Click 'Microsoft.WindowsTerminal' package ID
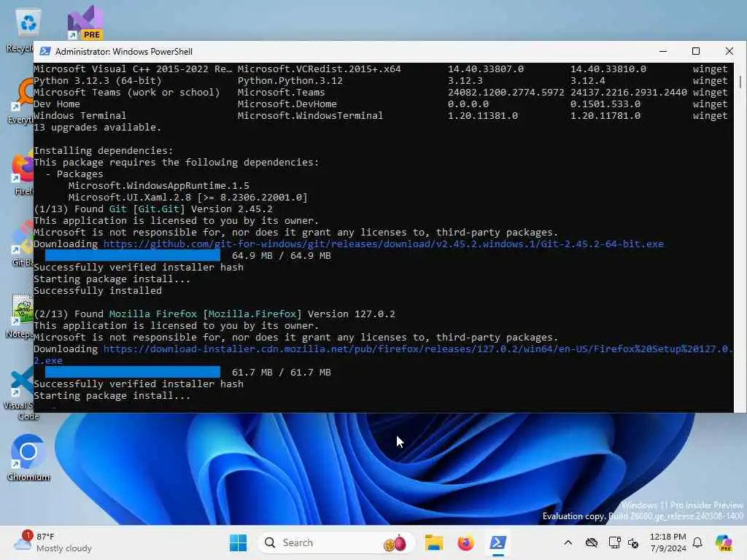The image size is (747, 560). (x=310, y=116)
